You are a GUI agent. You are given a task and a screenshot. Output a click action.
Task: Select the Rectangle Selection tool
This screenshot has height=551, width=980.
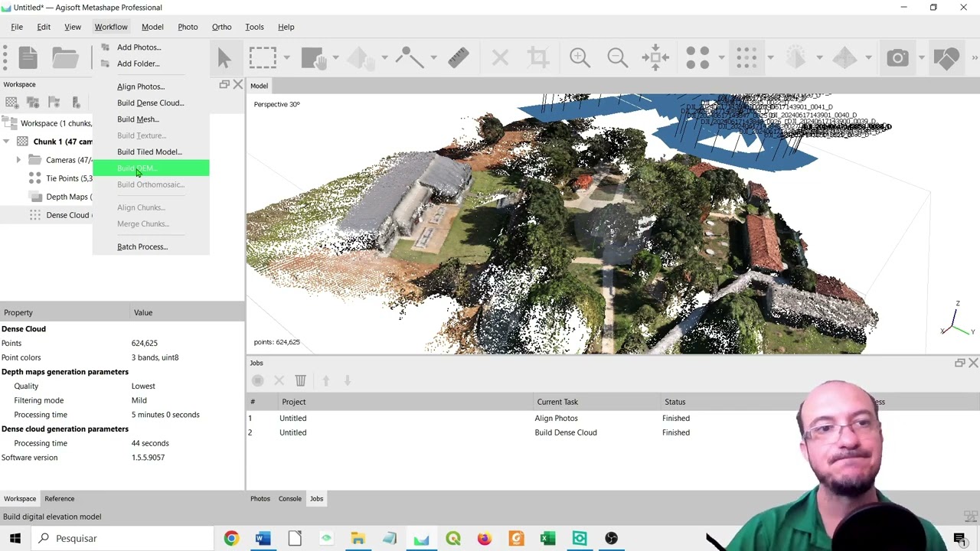(263, 58)
